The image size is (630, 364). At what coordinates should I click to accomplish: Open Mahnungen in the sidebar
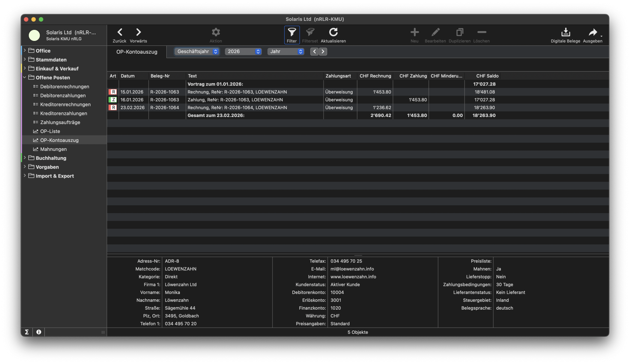(53, 149)
